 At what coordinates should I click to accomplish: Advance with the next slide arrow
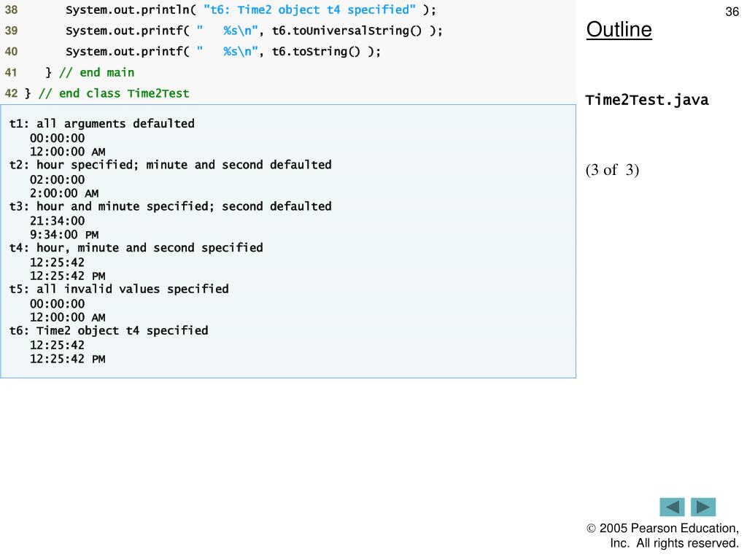(703, 507)
